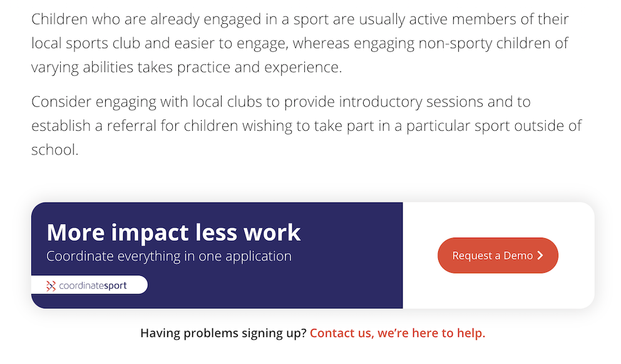The image size is (621, 364).
Task: Click the More impact less work heading
Action: [x=173, y=232]
